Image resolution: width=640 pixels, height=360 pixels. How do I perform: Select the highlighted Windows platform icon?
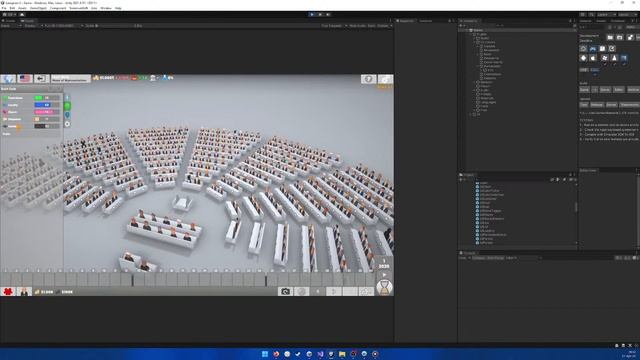pyautogui.click(x=624, y=58)
